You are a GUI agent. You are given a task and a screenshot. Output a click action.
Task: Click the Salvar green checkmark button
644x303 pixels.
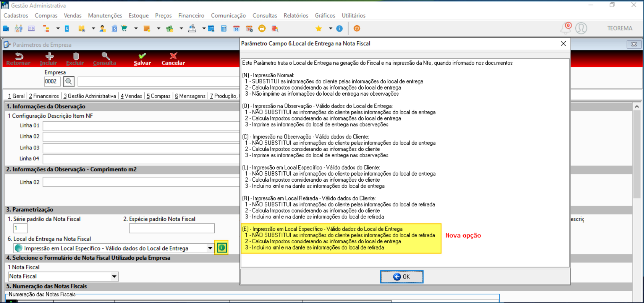click(x=142, y=59)
